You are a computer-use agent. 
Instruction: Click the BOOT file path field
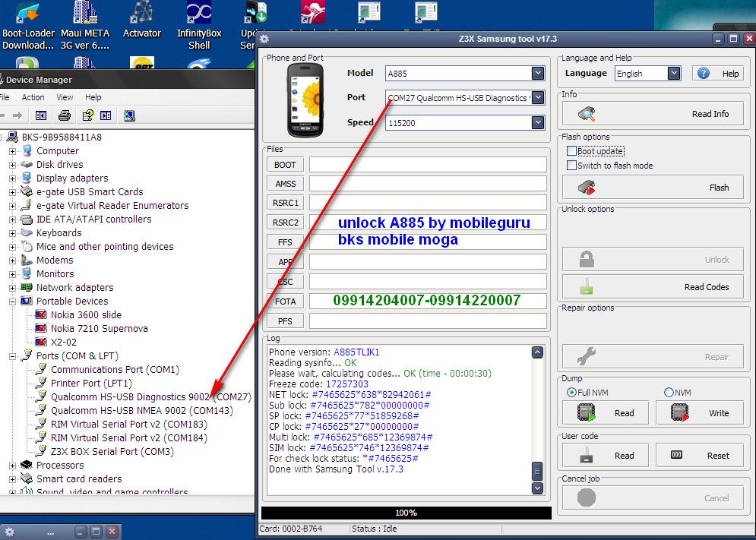pos(428,164)
